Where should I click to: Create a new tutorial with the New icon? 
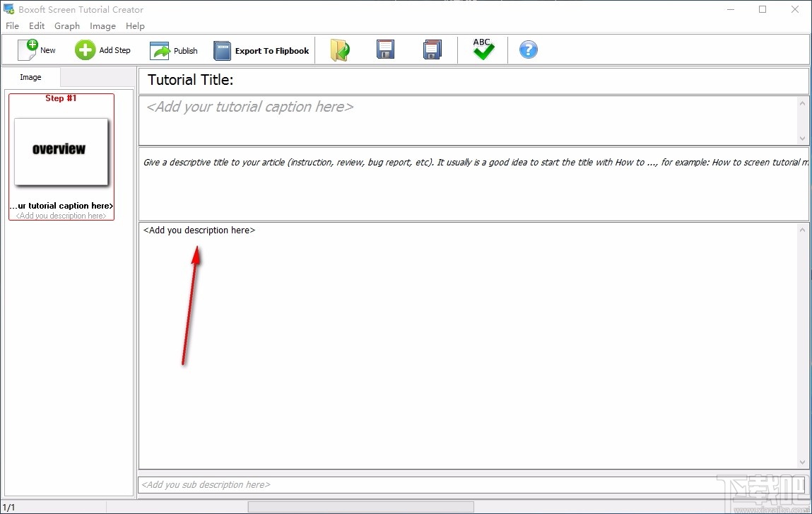(35, 49)
